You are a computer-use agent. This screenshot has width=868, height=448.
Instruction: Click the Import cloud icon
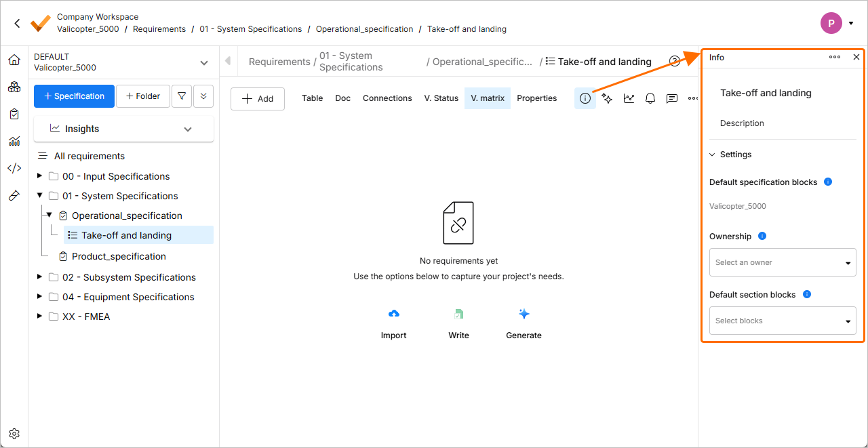click(x=394, y=314)
